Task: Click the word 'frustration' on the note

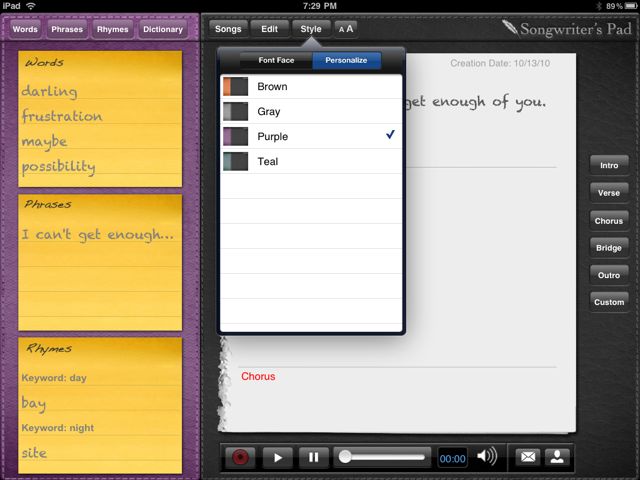Action: pyautogui.click(x=62, y=116)
